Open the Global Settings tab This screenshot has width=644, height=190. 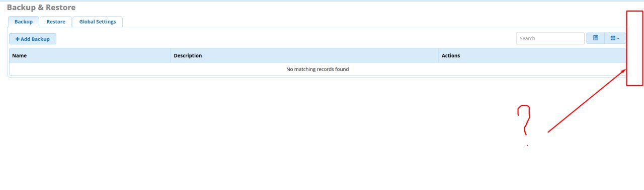coord(98,22)
